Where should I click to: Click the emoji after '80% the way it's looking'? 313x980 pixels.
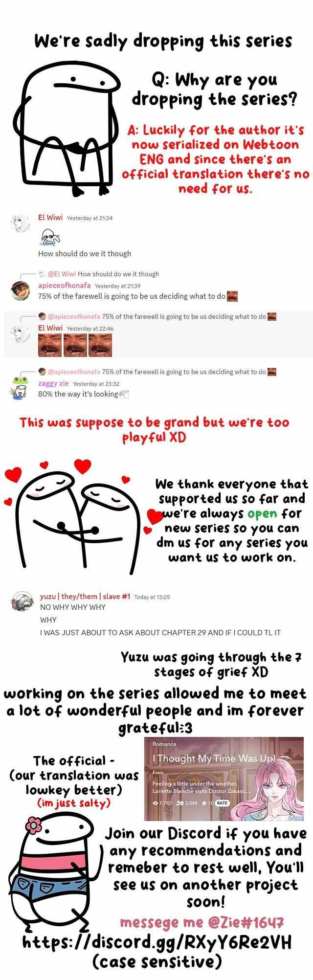(124, 394)
